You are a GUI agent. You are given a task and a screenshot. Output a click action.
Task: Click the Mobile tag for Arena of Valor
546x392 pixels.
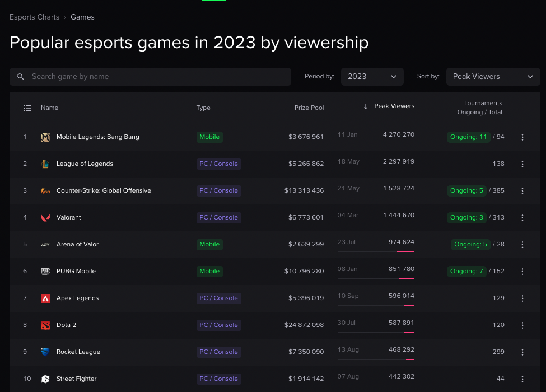coord(209,245)
